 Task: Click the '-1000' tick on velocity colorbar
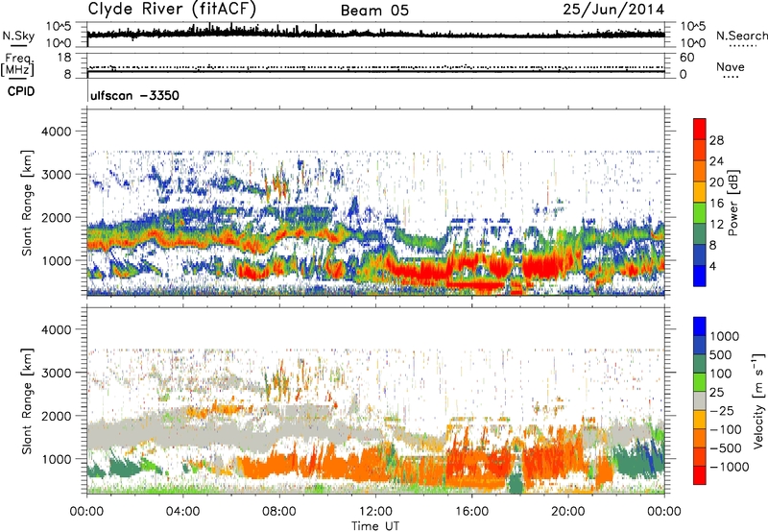[730, 467]
